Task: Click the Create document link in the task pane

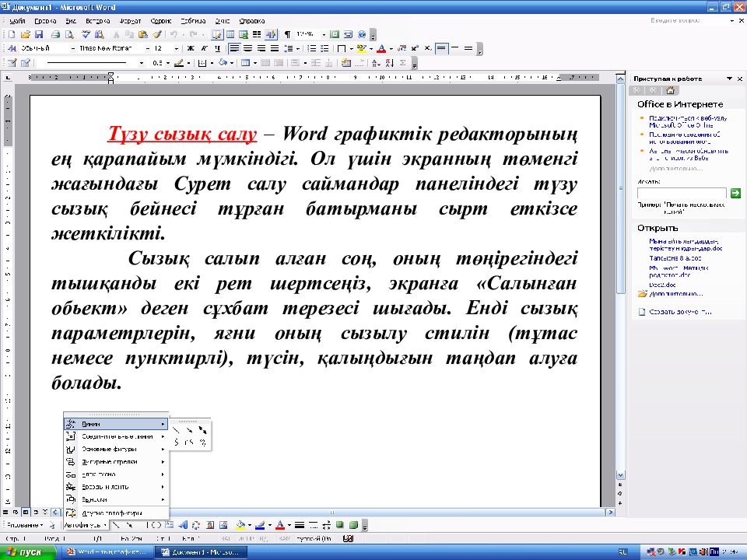Action: pyautogui.click(x=680, y=312)
